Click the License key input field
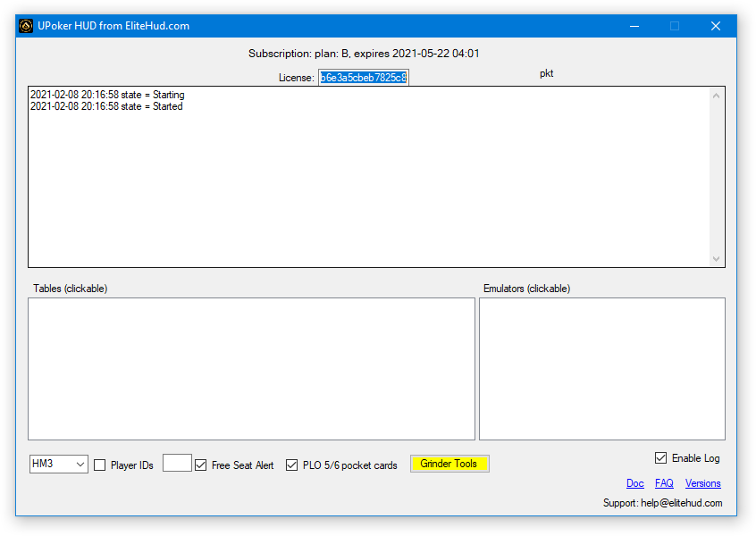 [363, 78]
